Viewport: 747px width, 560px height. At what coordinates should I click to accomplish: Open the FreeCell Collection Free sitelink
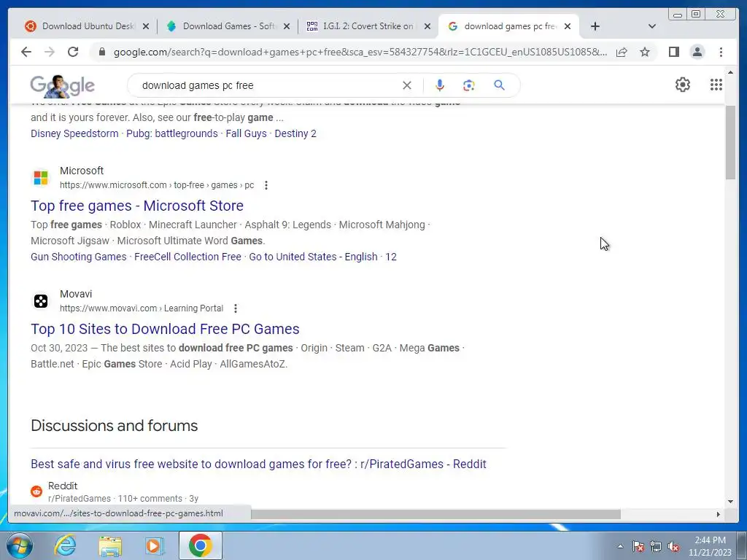point(187,257)
